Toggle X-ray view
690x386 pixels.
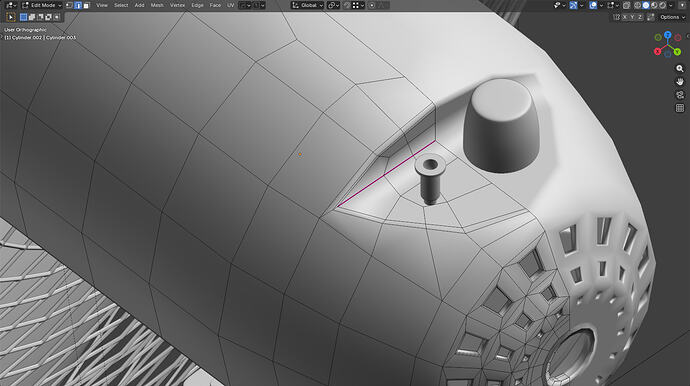click(627, 5)
